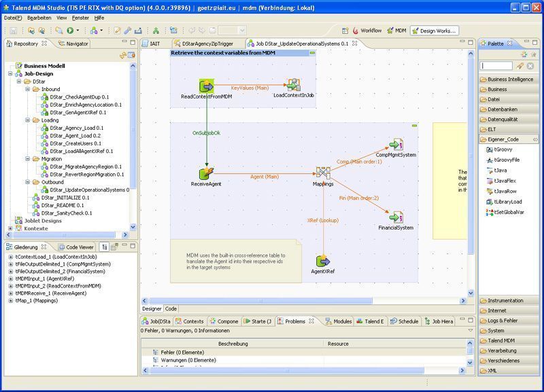Image resolution: width=544 pixels, height=392 pixels.
Task: Click the grey clear icon beside palette search
Action: point(530,66)
